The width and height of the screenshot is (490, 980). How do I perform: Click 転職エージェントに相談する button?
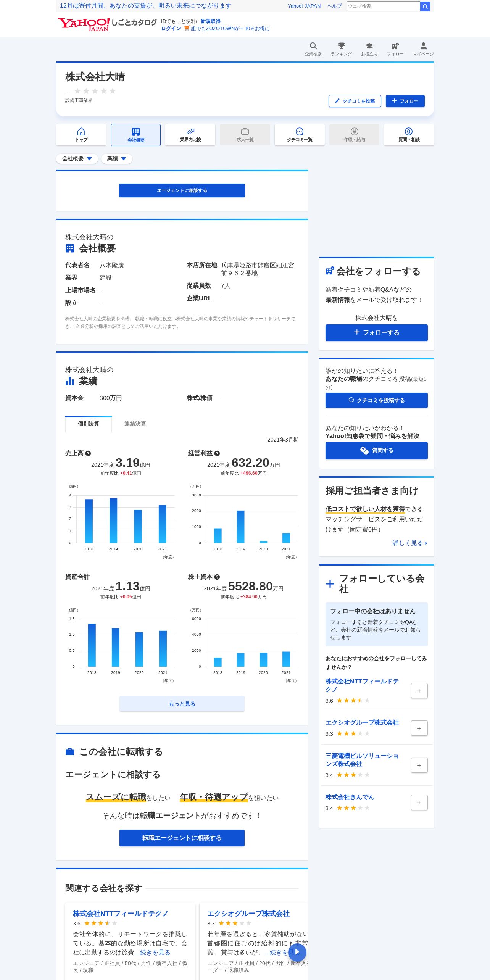(182, 838)
